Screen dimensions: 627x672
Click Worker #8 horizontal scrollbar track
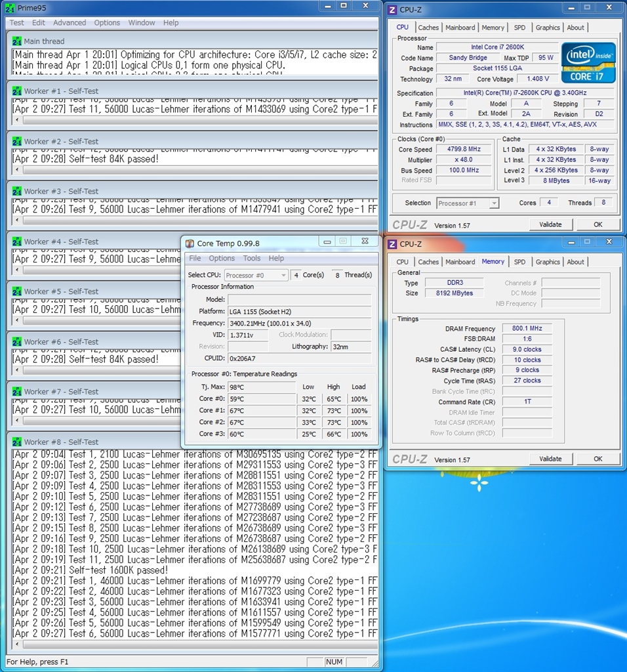(x=200, y=644)
